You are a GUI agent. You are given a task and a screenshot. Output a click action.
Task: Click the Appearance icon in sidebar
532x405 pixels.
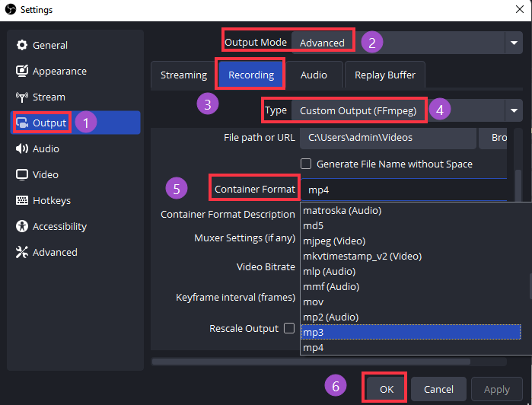pos(22,71)
